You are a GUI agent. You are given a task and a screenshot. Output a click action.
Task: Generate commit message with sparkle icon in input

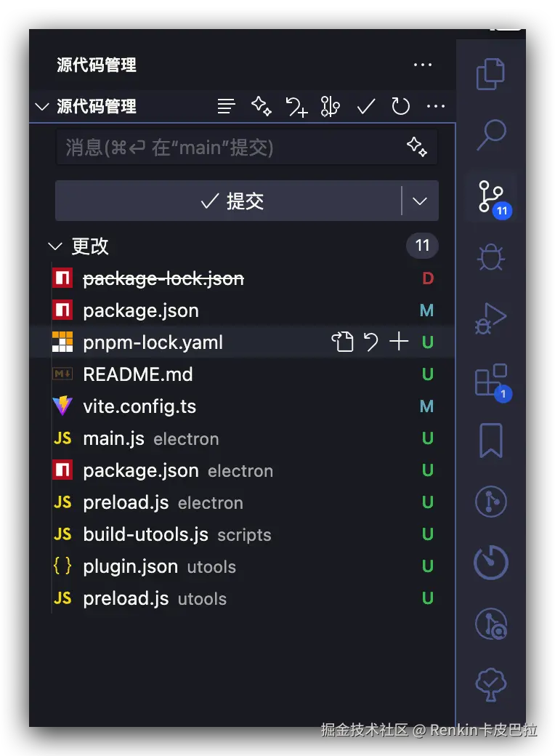coord(417,147)
